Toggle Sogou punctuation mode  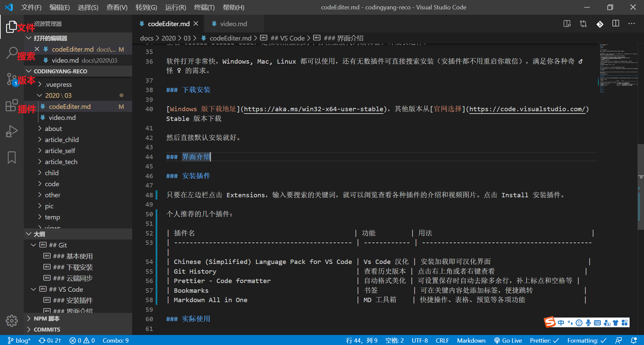click(570, 323)
